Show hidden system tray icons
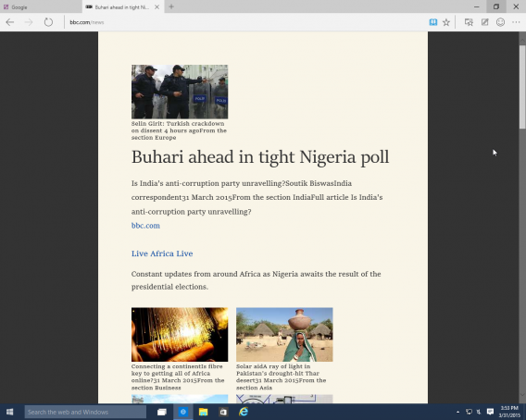 457,412
